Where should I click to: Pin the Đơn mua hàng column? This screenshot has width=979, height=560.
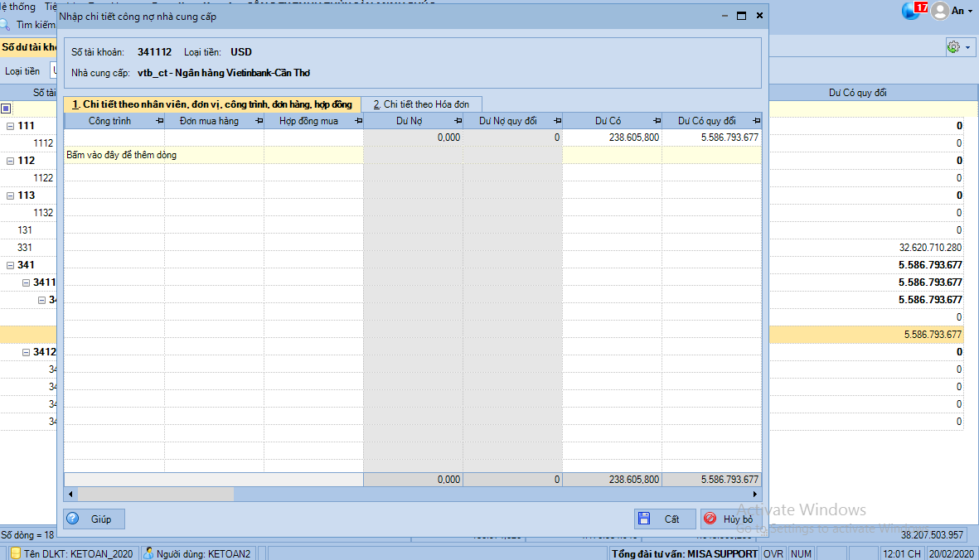pyautogui.click(x=259, y=121)
